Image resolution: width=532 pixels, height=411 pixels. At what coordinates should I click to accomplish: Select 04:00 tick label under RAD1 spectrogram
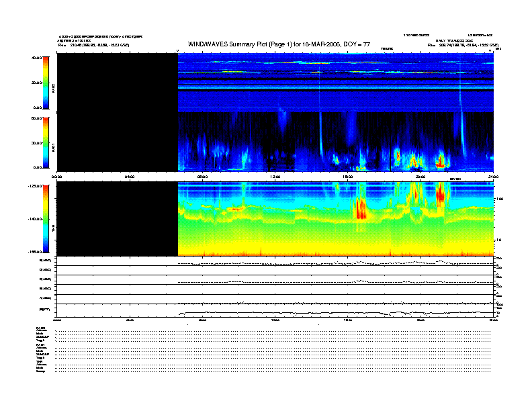click(x=130, y=177)
